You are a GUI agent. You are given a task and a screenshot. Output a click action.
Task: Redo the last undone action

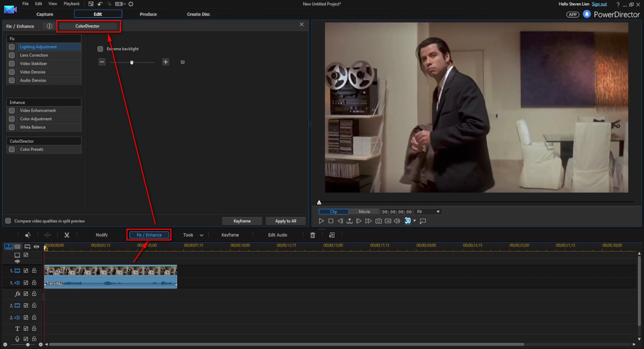109,4
